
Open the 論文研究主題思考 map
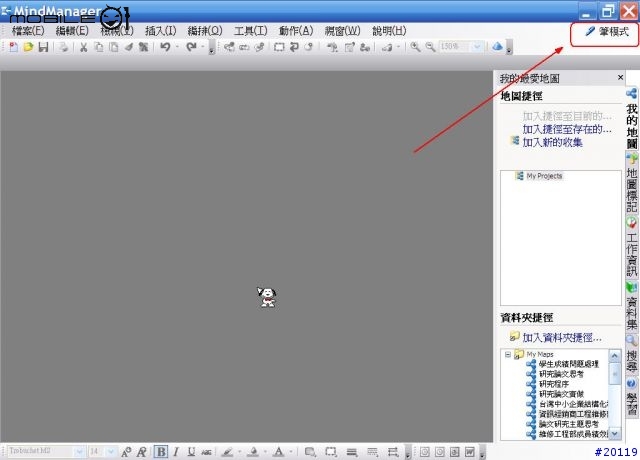pos(569,424)
